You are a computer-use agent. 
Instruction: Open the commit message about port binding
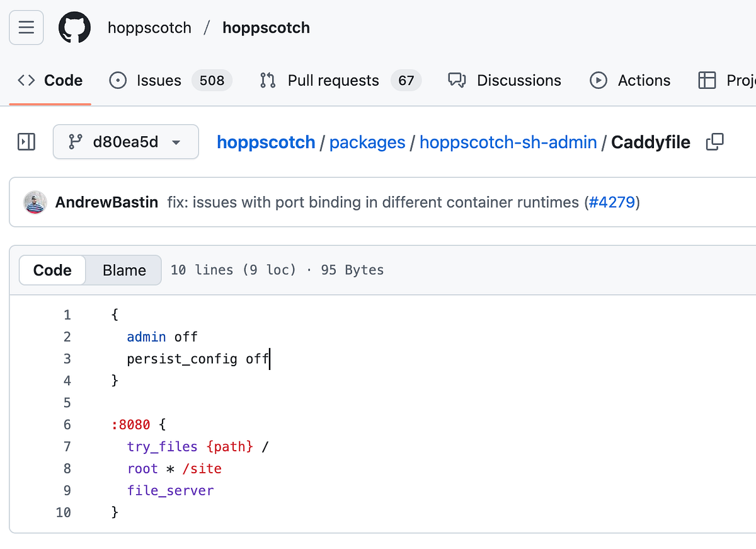[373, 202]
